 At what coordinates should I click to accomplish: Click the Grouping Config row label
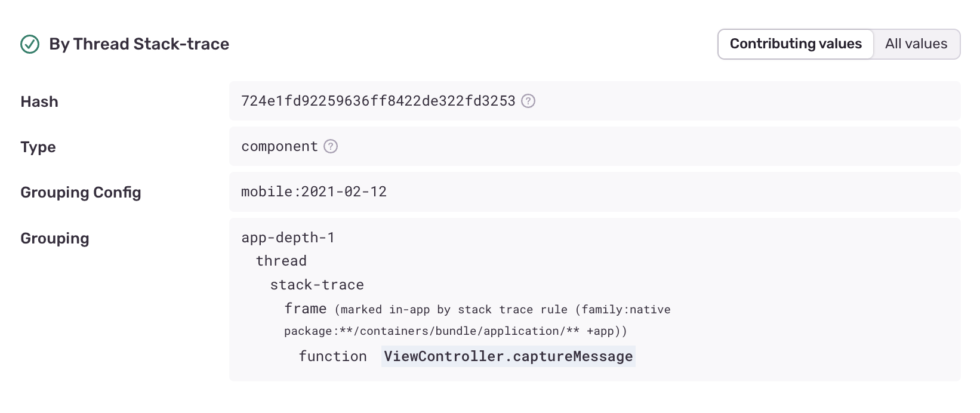coord(81,192)
